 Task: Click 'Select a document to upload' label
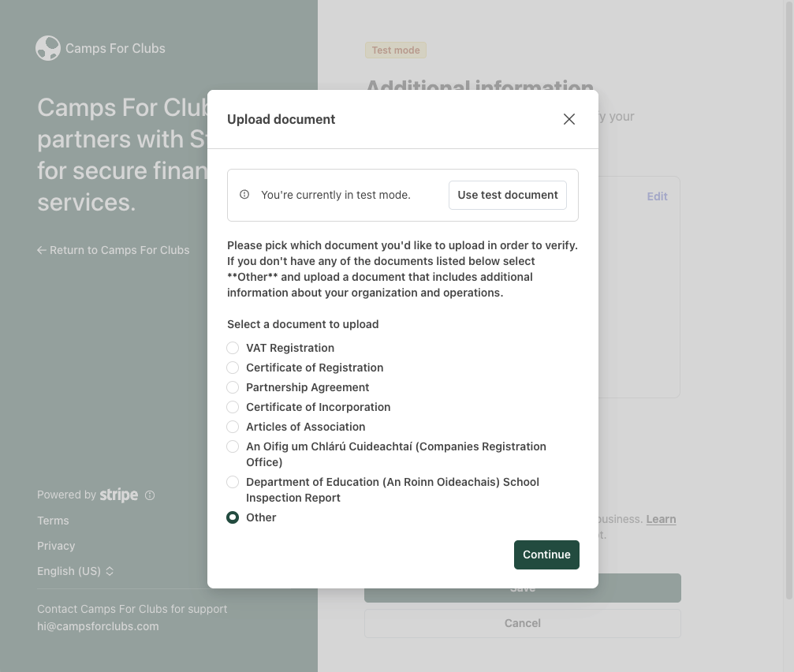303,324
